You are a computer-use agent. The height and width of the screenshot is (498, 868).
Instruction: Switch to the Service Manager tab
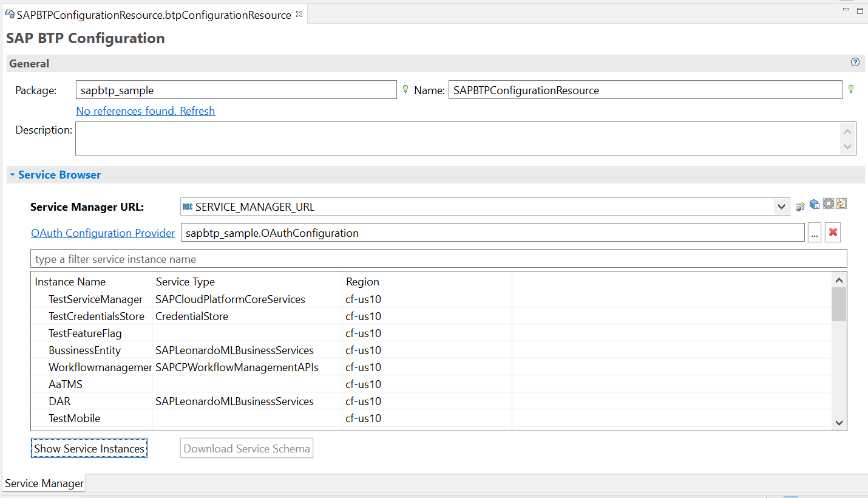point(44,483)
